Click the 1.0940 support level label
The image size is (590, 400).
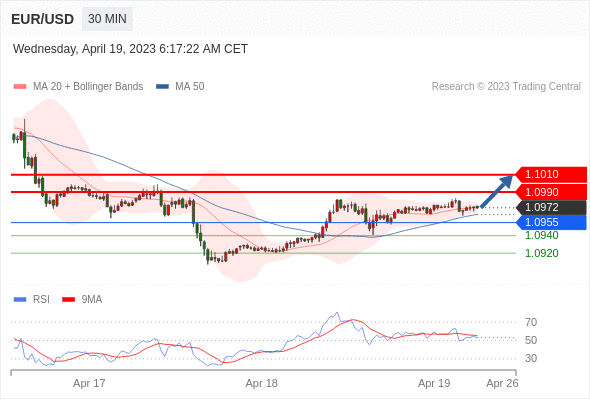pyautogui.click(x=542, y=236)
